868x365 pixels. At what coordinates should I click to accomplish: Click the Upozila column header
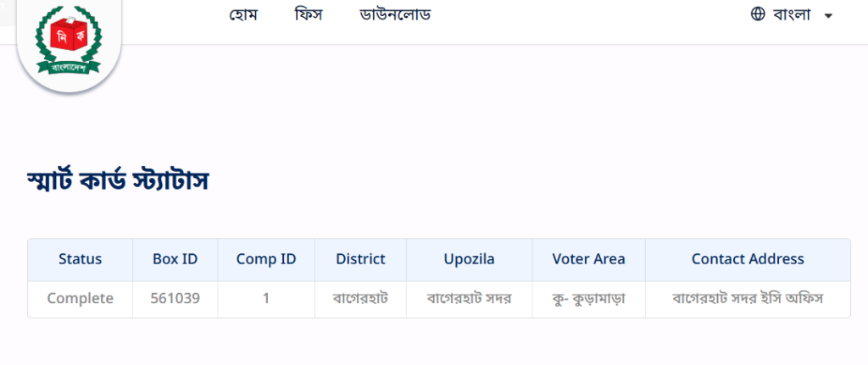click(x=469, y=259)
